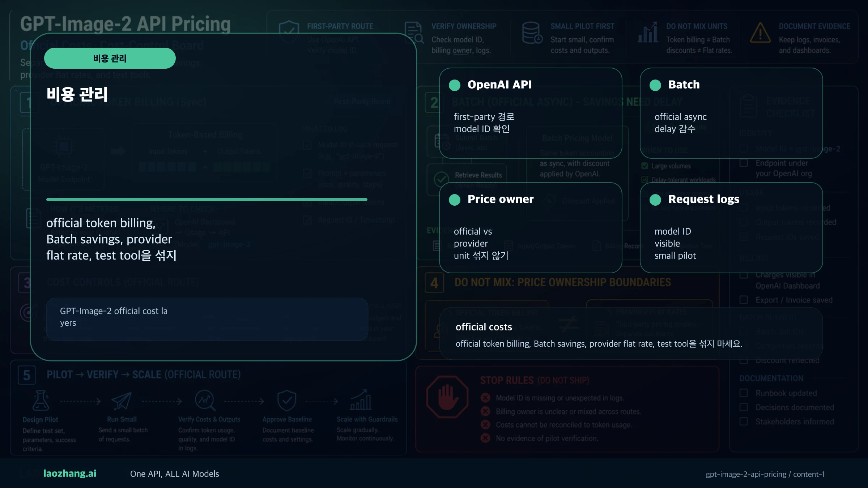868x488 pixels.
Task: Click the DOCUMENTATION section label
Action: click(771, 378)
